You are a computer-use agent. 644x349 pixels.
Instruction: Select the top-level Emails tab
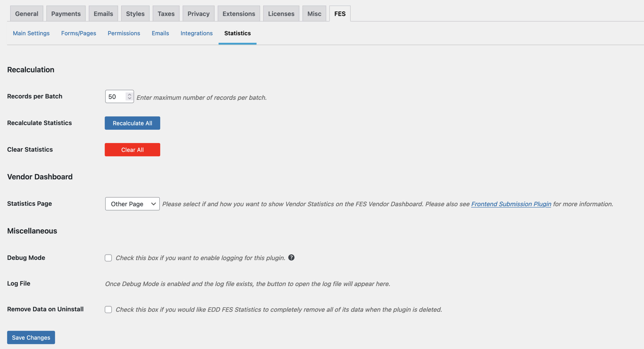[103, 14]
